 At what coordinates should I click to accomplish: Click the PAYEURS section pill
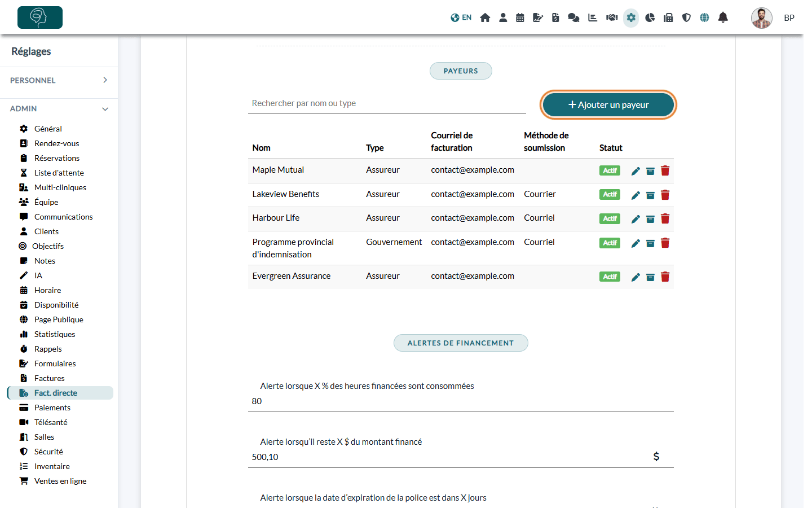[461, 71]
